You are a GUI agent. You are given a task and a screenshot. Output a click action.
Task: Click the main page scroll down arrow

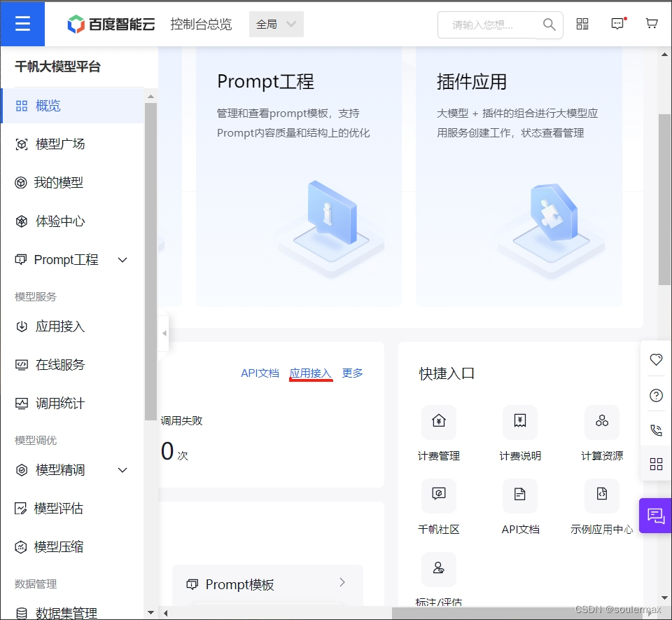(664, 598)
